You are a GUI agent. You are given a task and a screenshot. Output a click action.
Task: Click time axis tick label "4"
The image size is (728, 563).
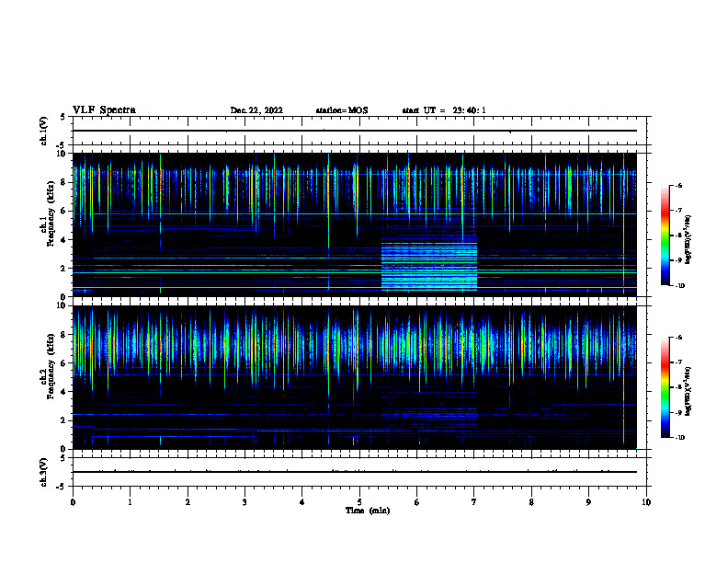[302, 502]
